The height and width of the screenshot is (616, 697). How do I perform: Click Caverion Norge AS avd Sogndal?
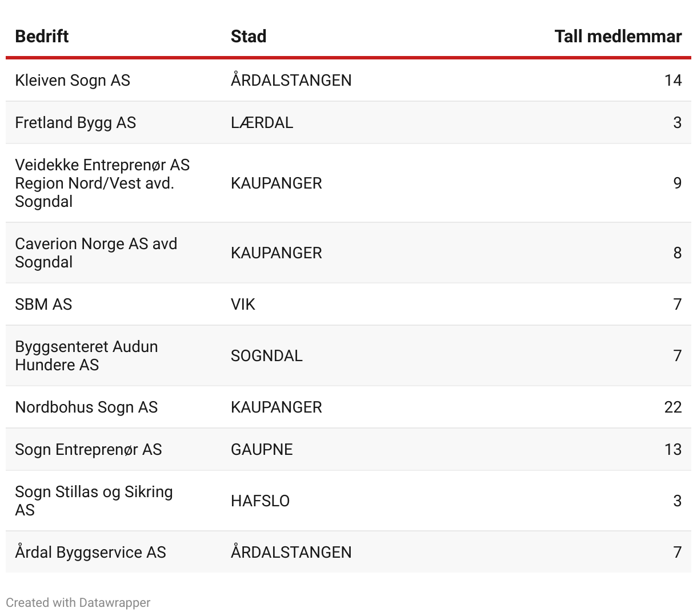click(x=96, y=253)
